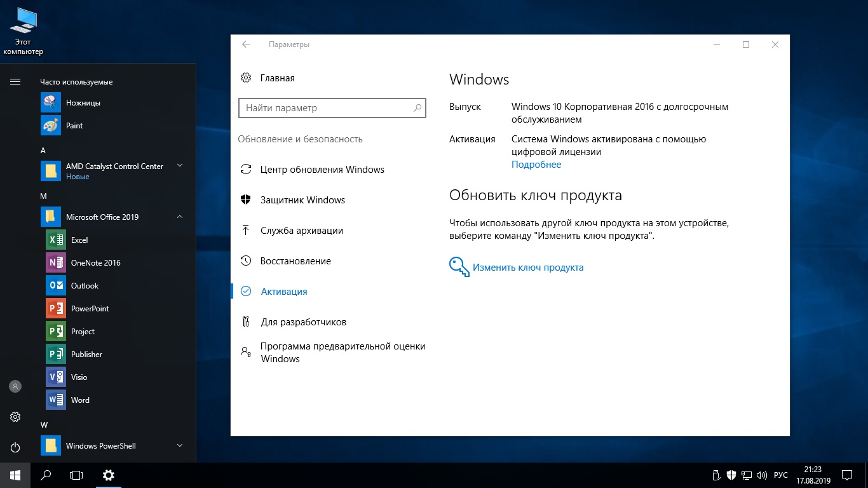The height and width of the screenshot is (488, 868).
Task: Expand AMD Catalyst Control Center folder
Action: pos(180,166)
